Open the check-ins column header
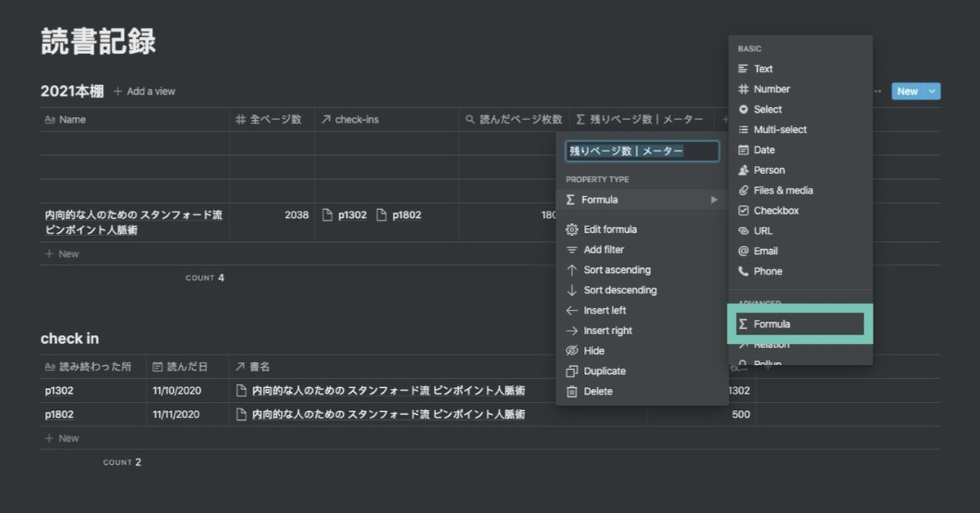This screenshot has height=513, width=980. (386, 119)
